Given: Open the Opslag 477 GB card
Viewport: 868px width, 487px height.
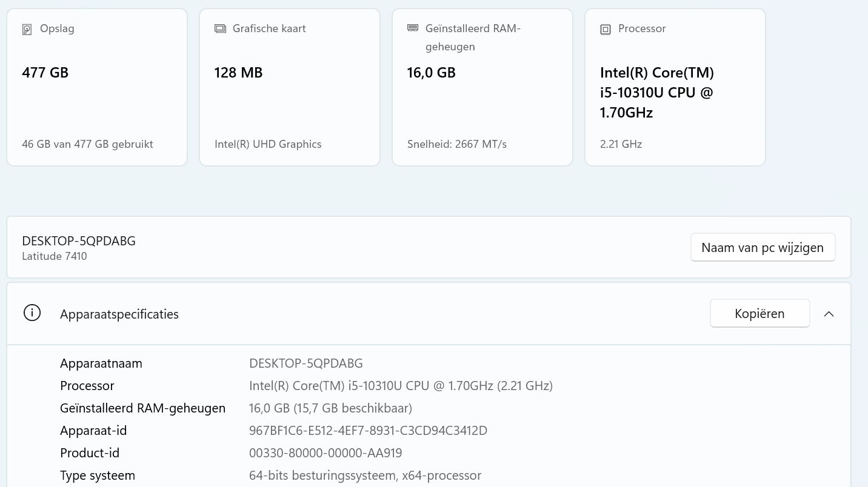Looking at the screenshot, I should pos(97,87).
